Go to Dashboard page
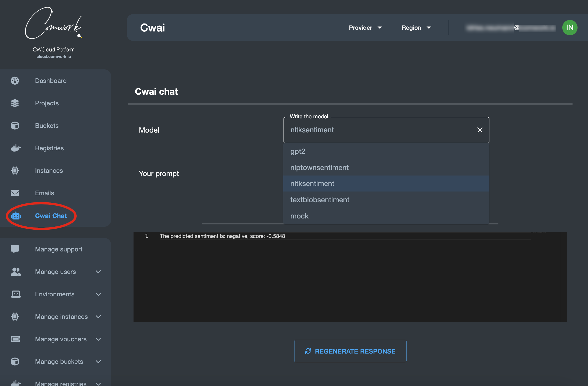This screenshot has height=386, width=588. click(x=51, y=81)
